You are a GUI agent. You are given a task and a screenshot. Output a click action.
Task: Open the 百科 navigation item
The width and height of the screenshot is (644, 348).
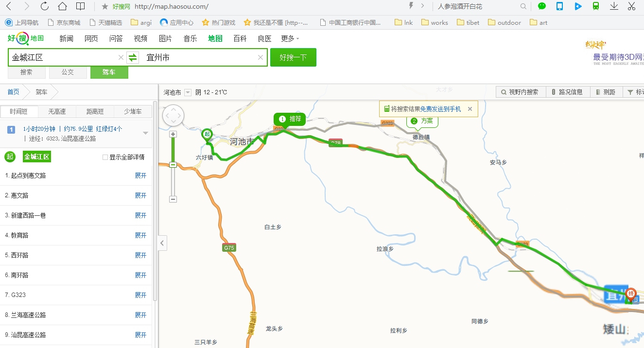tap(240, 38)
